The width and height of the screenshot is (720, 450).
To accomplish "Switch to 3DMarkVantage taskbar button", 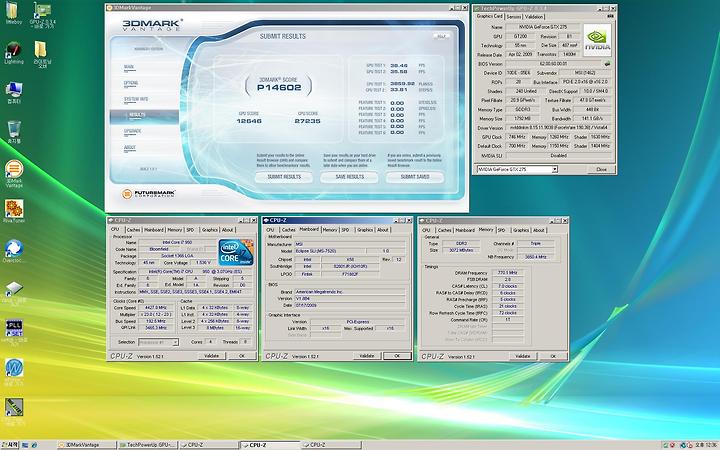I will (x=86, y=445).
